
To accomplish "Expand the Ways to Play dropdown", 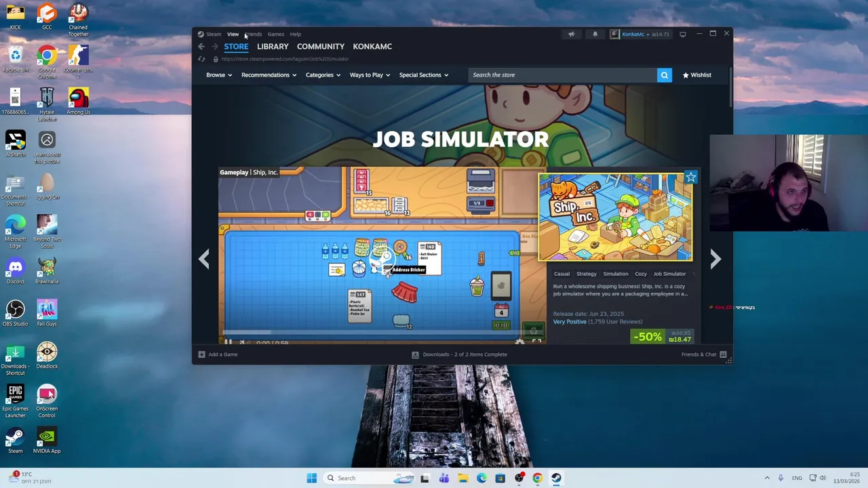I will tap(370, 75).
